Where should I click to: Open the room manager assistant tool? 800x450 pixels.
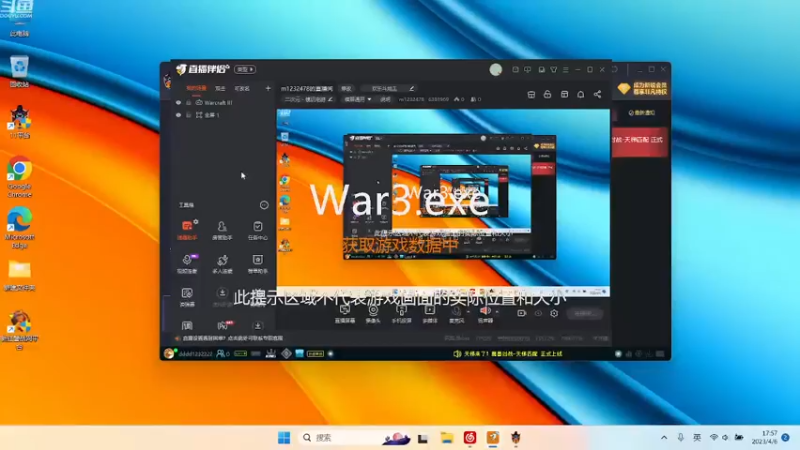tap(222, 230)
